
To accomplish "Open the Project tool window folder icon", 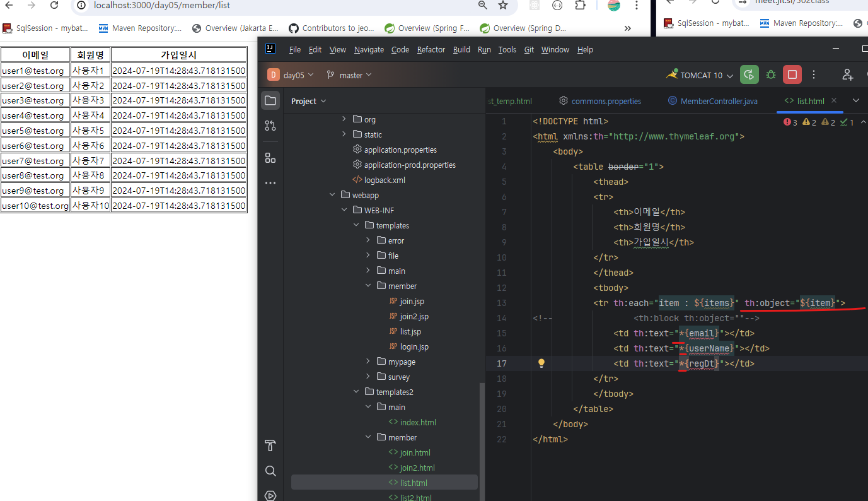I will pyautogui.click(x=270, y=101).
